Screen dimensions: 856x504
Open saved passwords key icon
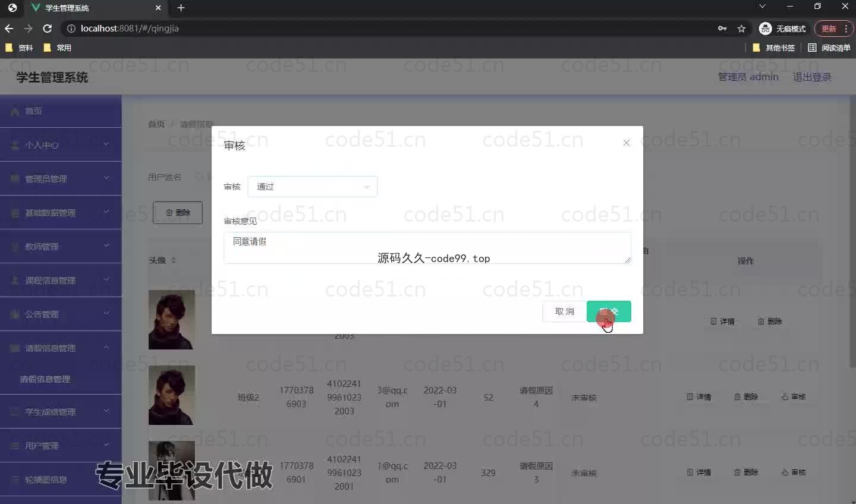pyautogui.click(x=722, y=29)
